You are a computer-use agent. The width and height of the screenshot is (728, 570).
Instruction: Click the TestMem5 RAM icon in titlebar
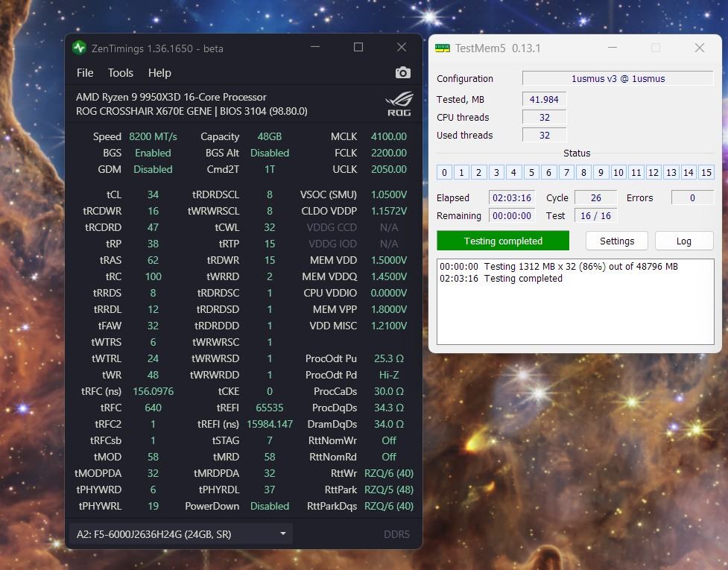443,48
